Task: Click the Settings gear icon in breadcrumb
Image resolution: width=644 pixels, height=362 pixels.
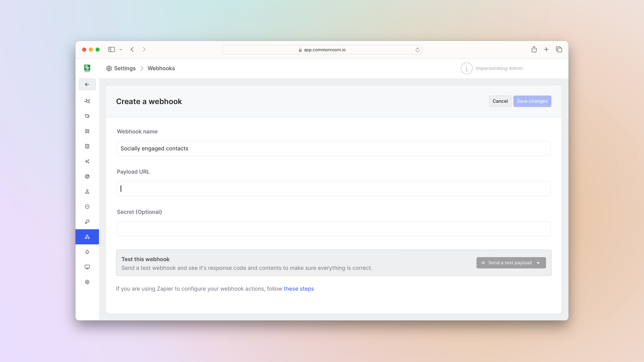Action: tap(109, 69)
